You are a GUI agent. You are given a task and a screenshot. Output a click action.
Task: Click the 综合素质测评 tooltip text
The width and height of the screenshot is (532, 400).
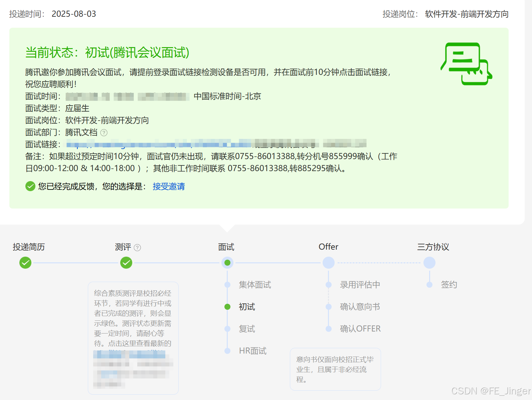pyautogui.click(x=133, y=318)
